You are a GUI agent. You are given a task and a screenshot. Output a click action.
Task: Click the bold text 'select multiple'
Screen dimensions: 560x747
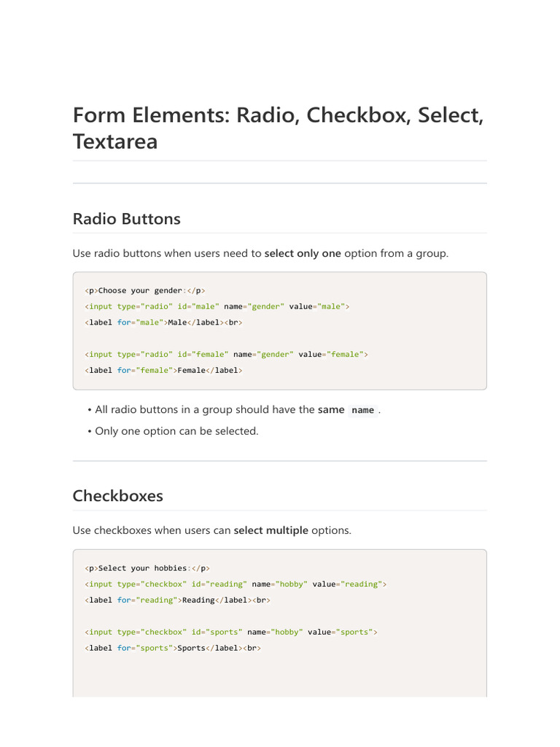coord(271,530)
